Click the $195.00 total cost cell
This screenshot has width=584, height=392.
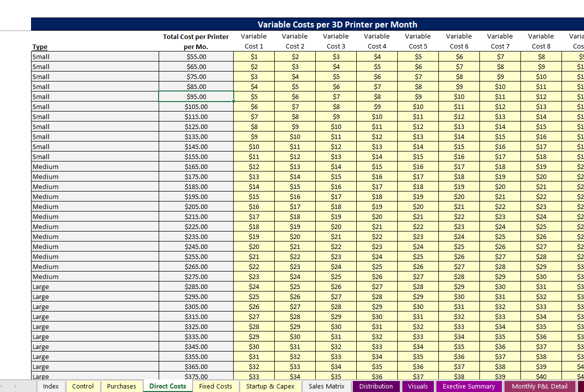[x=196, y=196]
